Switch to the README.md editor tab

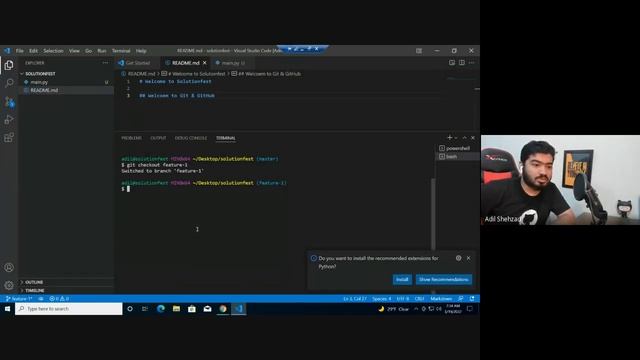coord(186,63)
